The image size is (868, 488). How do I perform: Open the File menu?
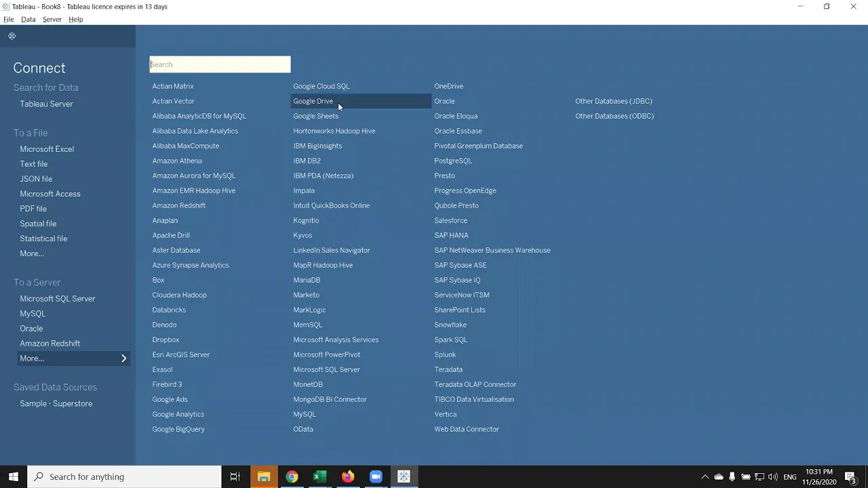click(x=9, y=19)
